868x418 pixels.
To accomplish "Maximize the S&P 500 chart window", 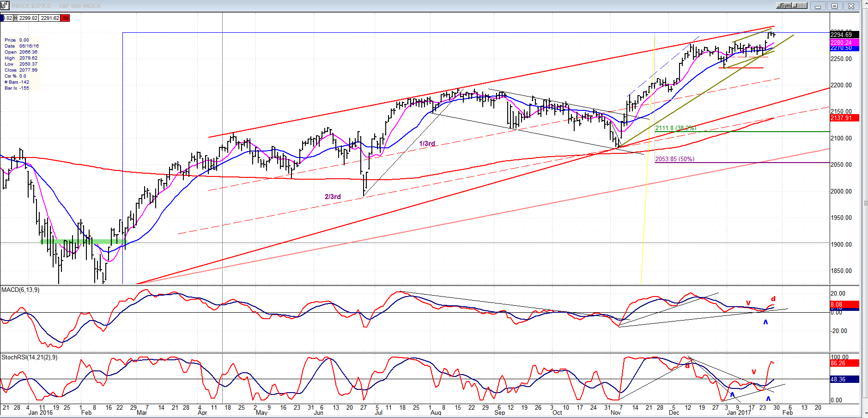I will click(x=834, y=6).
